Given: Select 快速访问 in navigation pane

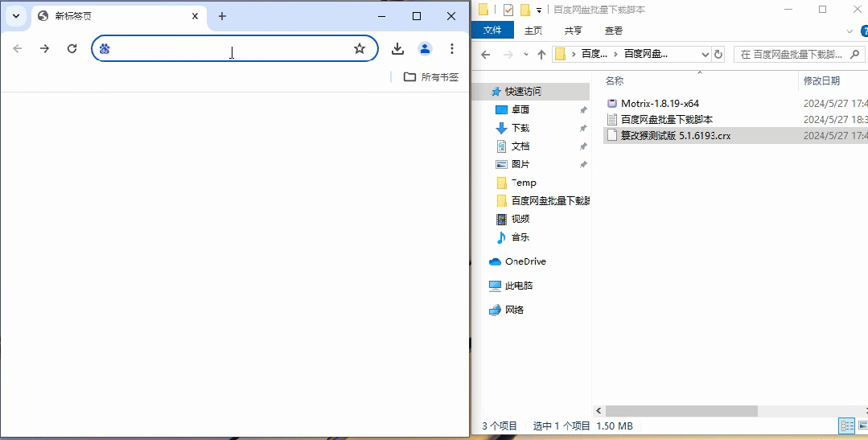Looking at the screenshot, I should pyautogui.click(x=523, y=92).
